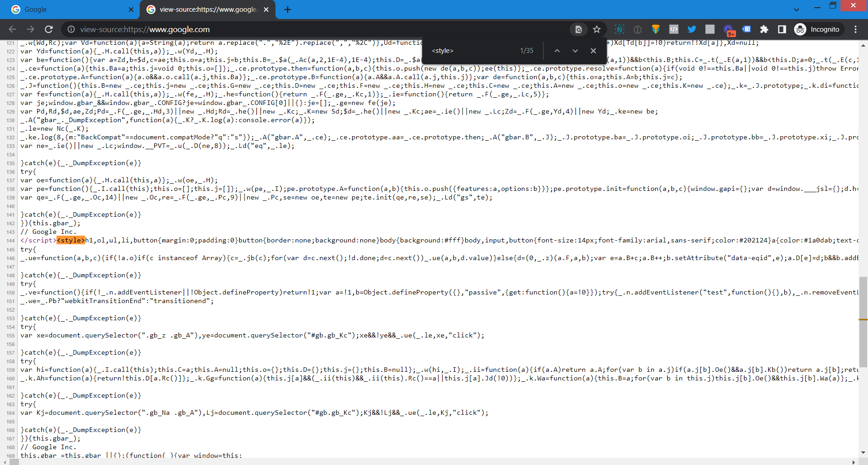Click the '_.le=new Nc(_.K);' code on line 131
The width and height of the screenshot is (868, 465).
tap(54, 128)
